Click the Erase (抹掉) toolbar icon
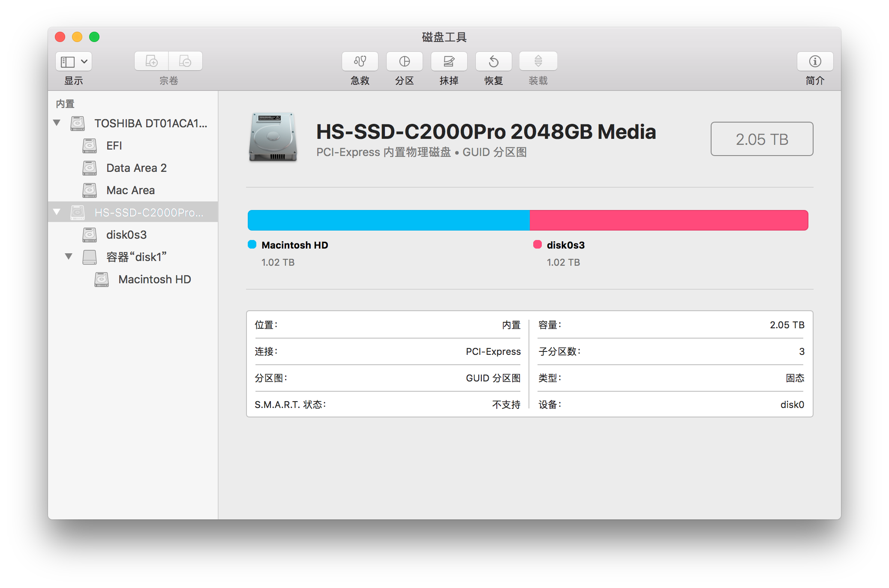Image resolution: width=889 pixels, height=588 pixels. pyautogui.click(x=449, y=62)
